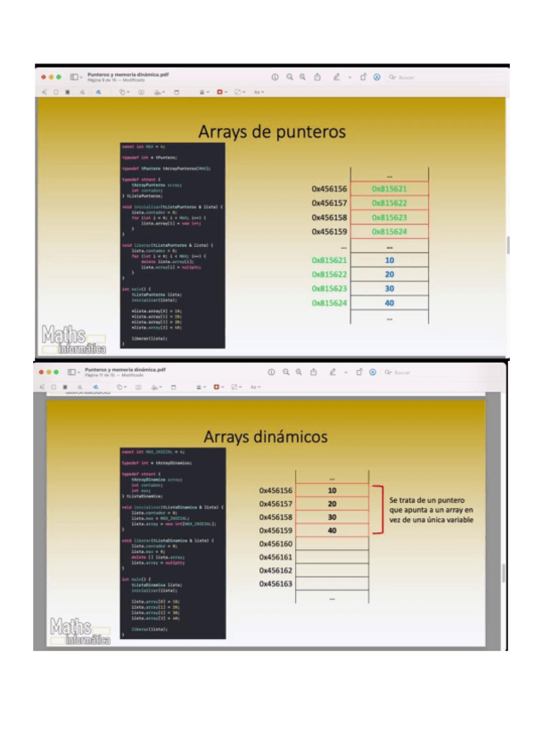Open Sign menu in Arrays de punteros window
The height and width of the screenshot is (756, 534).
click(160, 92)
